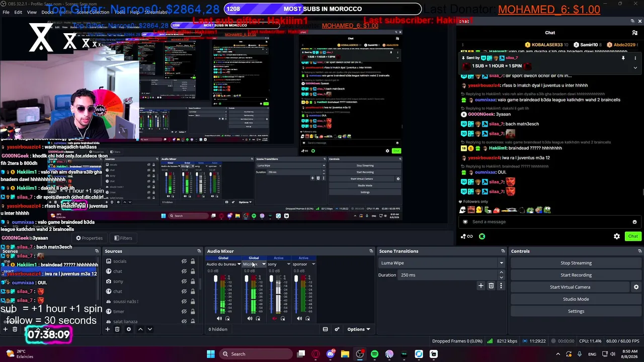Open the File menu
The width and height of the screenshot is (644, 362).
6,12
